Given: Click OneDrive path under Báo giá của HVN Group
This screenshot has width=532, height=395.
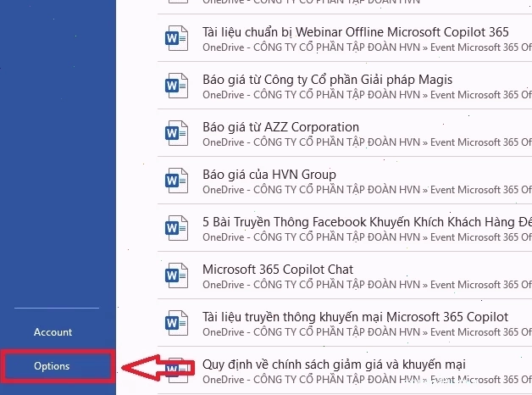Looking at the screenshot, I should 367,190.
